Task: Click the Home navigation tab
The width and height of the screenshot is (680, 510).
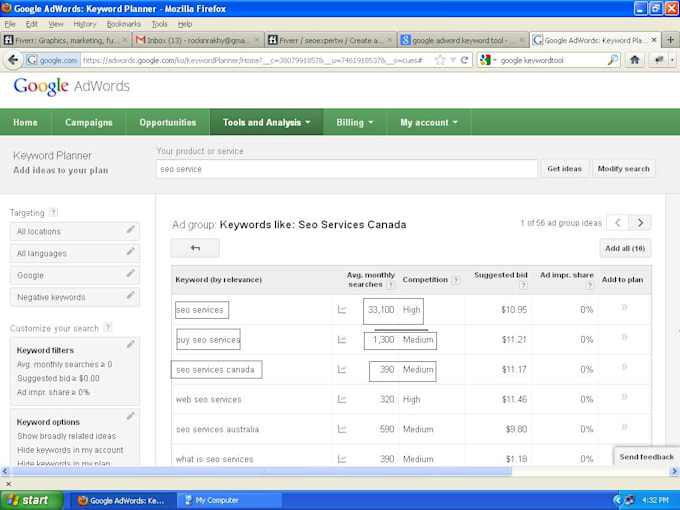Action: (25, 122)
